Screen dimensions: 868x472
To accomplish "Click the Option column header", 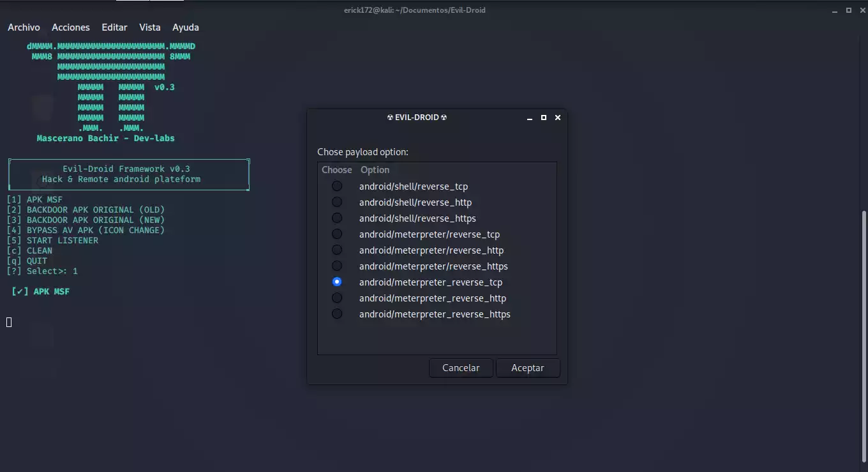I will (375, 170).
